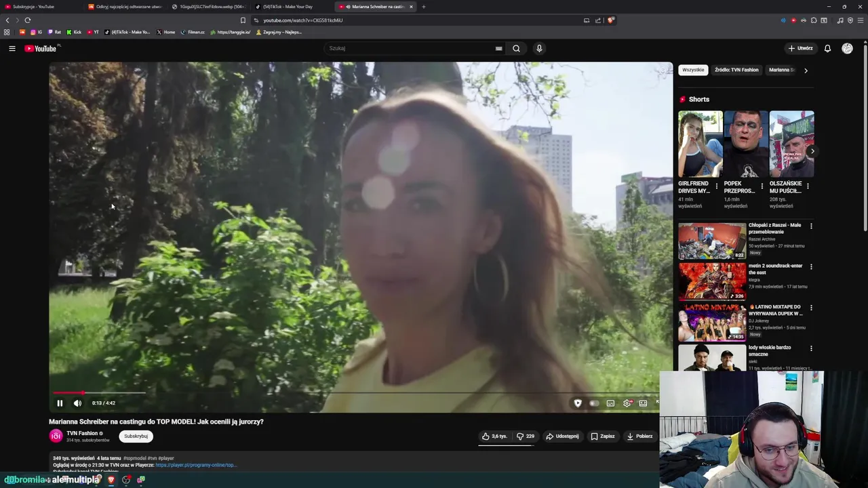Open the player.pl link in the description
The height and width of the screenshot is (488, 868).
click(195, 466)
